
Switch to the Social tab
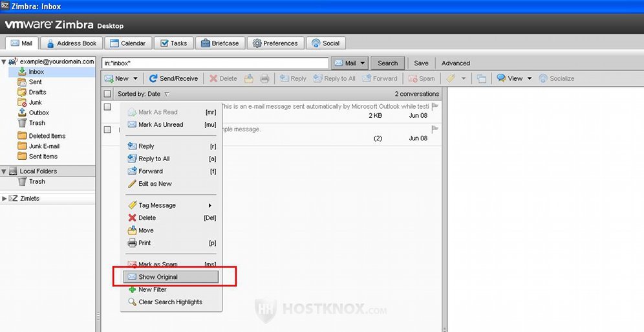click(x=326, y=43)
